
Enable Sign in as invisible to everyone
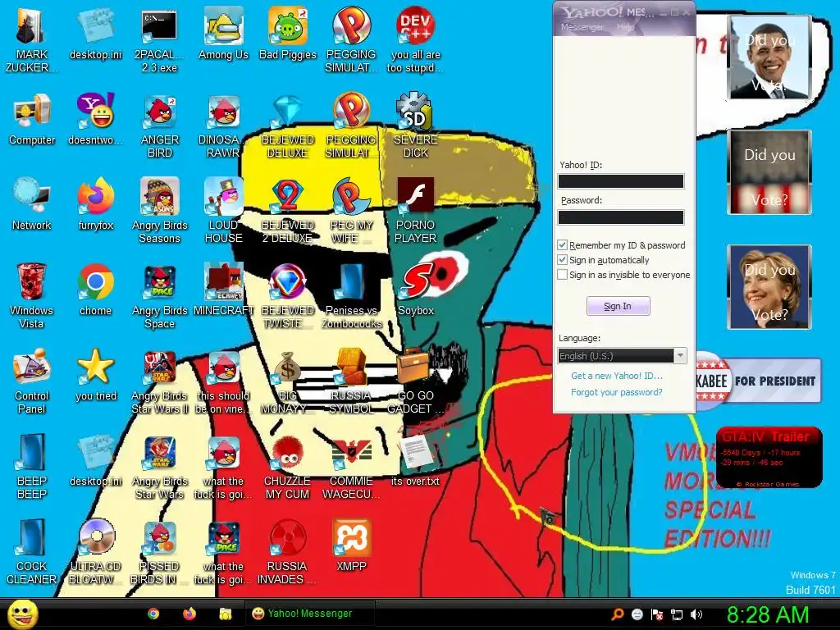pyautogui.click(x=562, y=275)
